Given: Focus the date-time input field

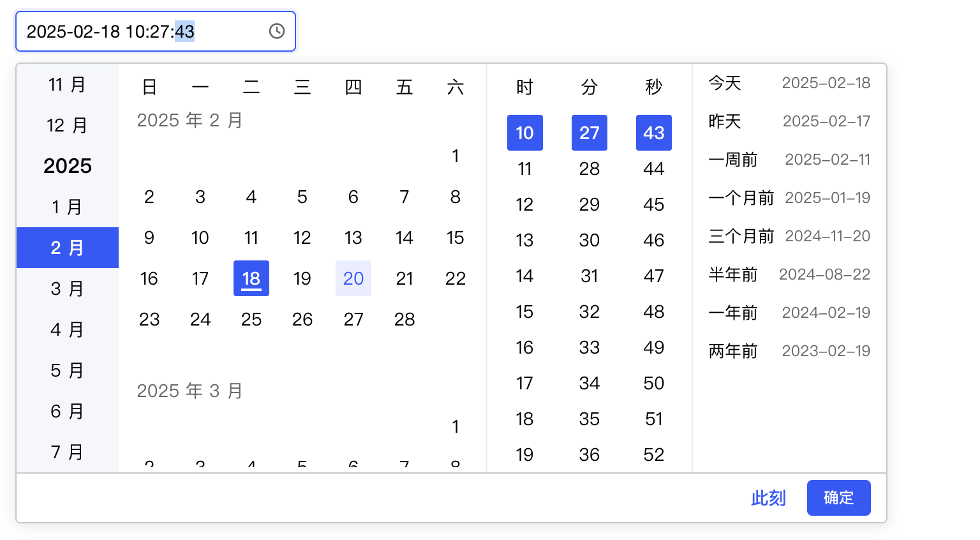Looking at the screenshot, I should click(x=156, y=31).
